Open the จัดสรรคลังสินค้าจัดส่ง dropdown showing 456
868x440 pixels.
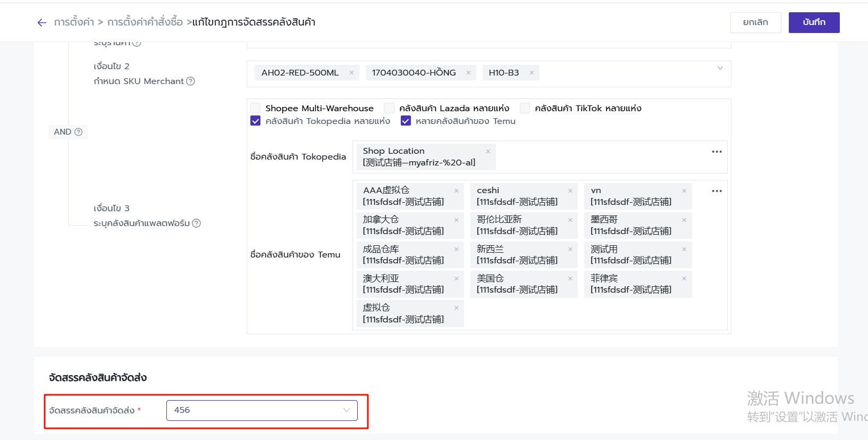click(x=262, y=410)
